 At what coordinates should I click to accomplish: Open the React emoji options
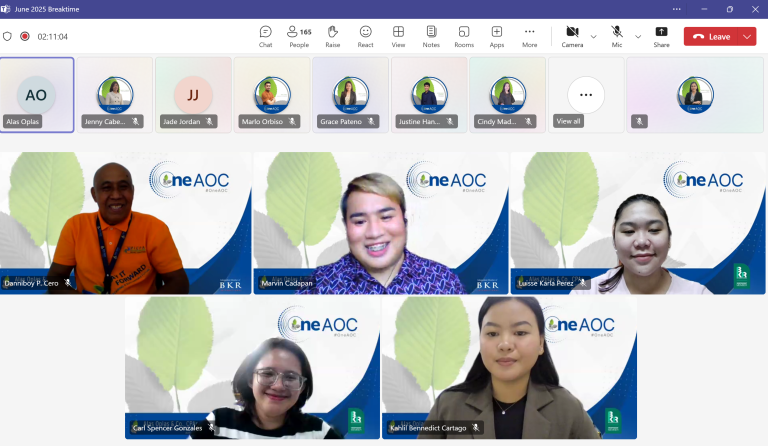[x=365, y=36]
